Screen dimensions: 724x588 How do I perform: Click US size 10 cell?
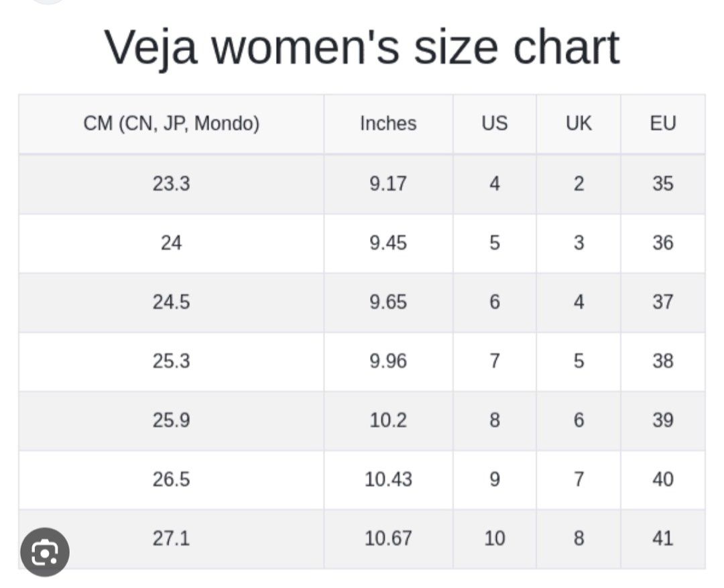point(494,538)
